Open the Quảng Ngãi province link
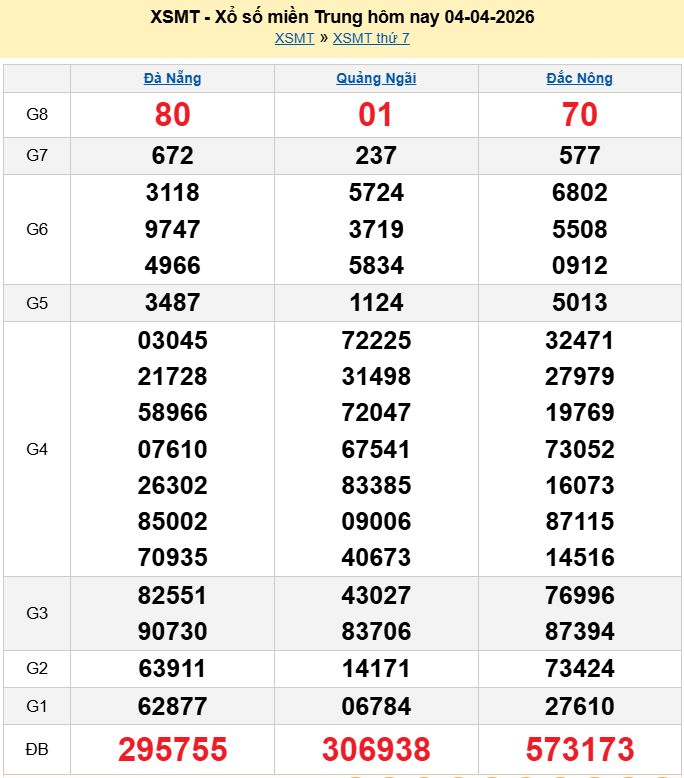Viewport: 684px width, 778px height. [376, 78]
